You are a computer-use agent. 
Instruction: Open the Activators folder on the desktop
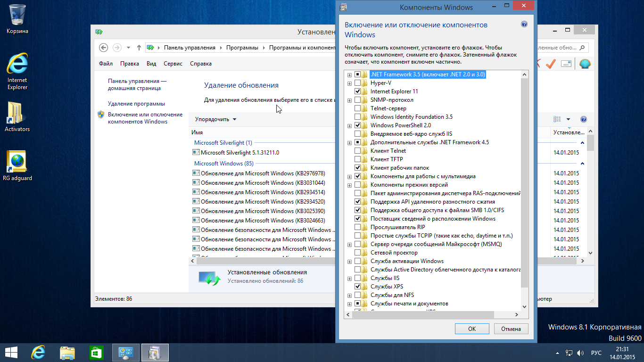tap(17, 117)
